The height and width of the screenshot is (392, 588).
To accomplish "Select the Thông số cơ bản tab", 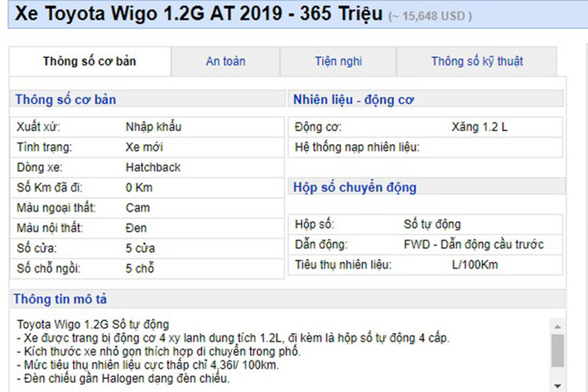I will (89, 61).
